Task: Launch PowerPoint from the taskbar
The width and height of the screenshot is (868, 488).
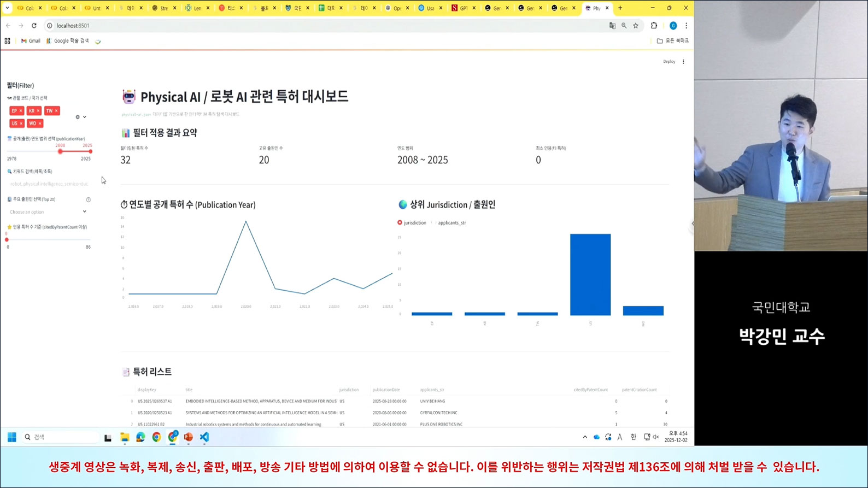Action: [x=189, y=437]
